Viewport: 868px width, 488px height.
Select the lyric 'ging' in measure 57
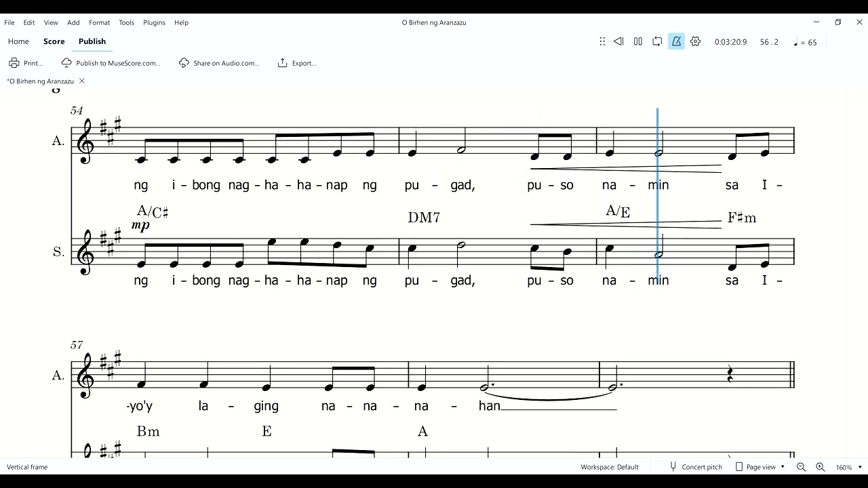266,406
